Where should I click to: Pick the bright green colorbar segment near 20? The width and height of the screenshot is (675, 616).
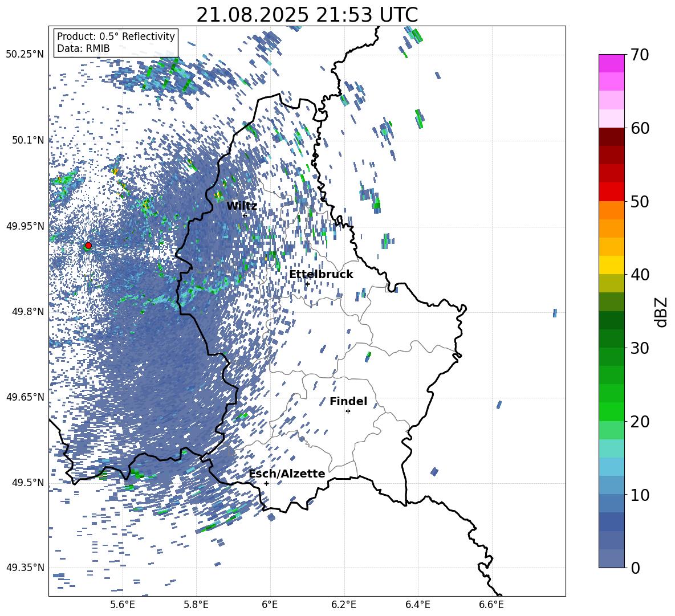(x=611, y=411)
